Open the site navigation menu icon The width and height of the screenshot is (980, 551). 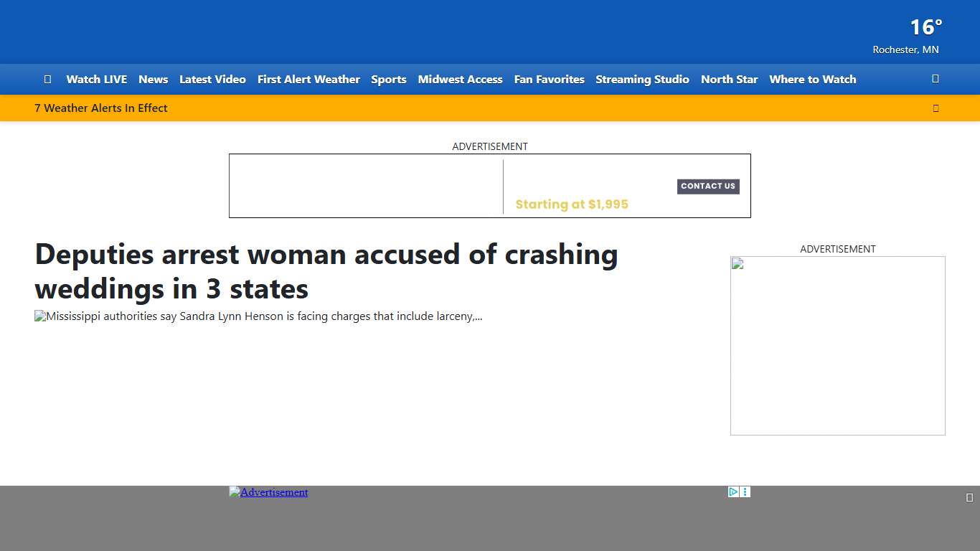pyautogui.click(x=47, y=79)
